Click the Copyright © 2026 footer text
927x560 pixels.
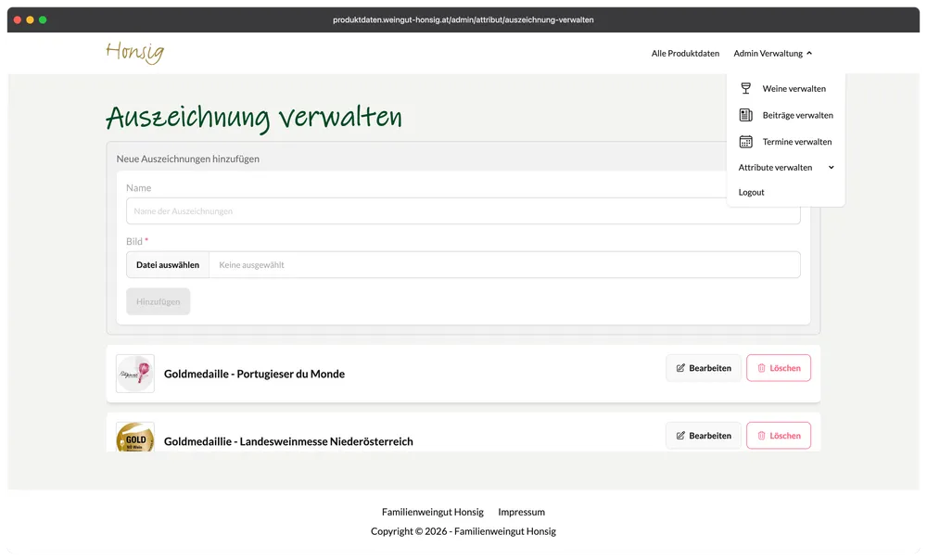(x=463, y=531)
